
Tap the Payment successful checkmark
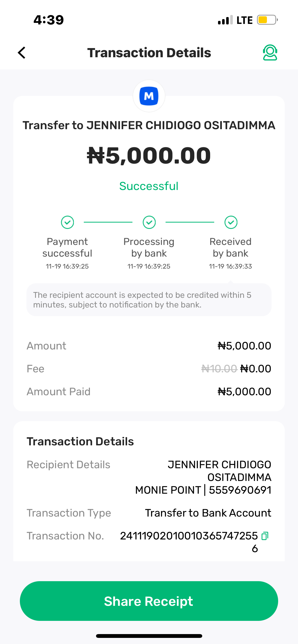tap(67, 222)
